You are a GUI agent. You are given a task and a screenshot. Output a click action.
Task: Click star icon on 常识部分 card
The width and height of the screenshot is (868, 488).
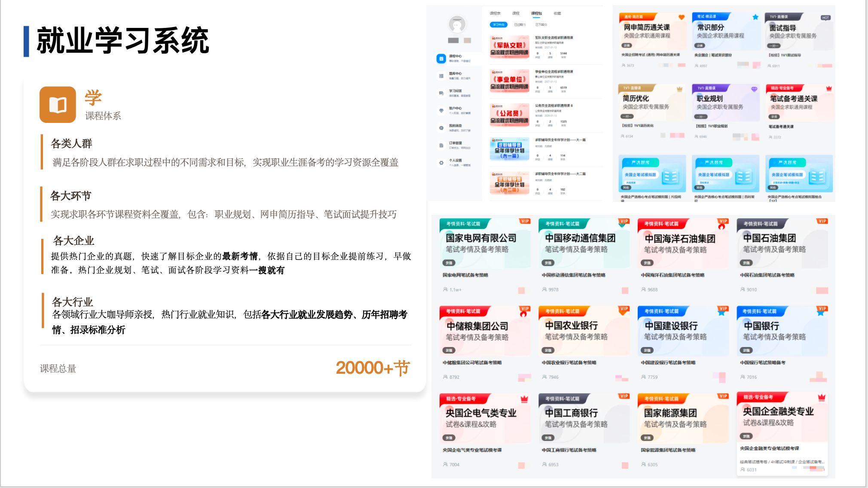point(755,17)
